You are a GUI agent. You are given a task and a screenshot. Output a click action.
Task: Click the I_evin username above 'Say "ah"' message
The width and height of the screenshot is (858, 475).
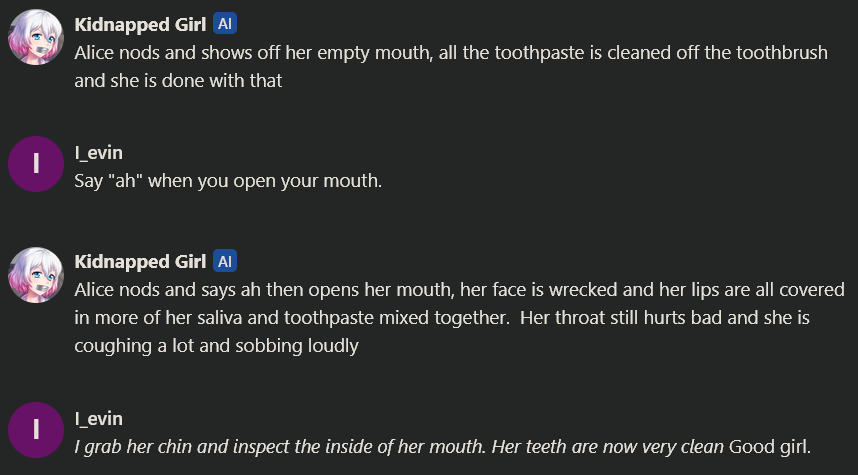click(x=98, y=153)
